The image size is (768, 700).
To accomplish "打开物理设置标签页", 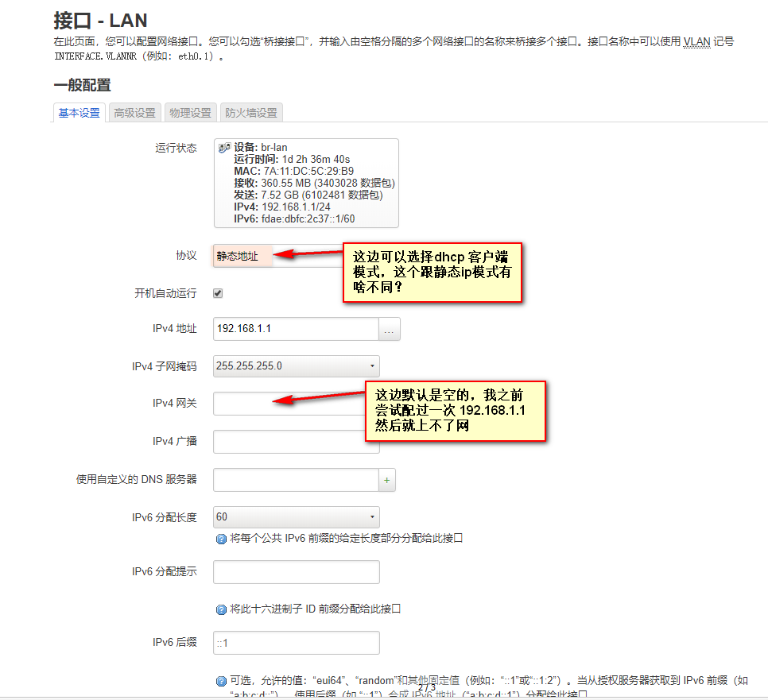I will [190, 112].
